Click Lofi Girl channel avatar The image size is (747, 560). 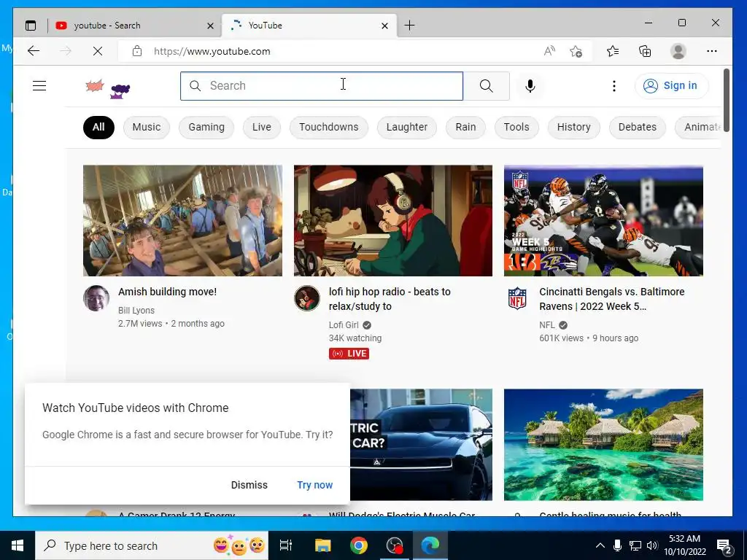[x=307, y=298]
